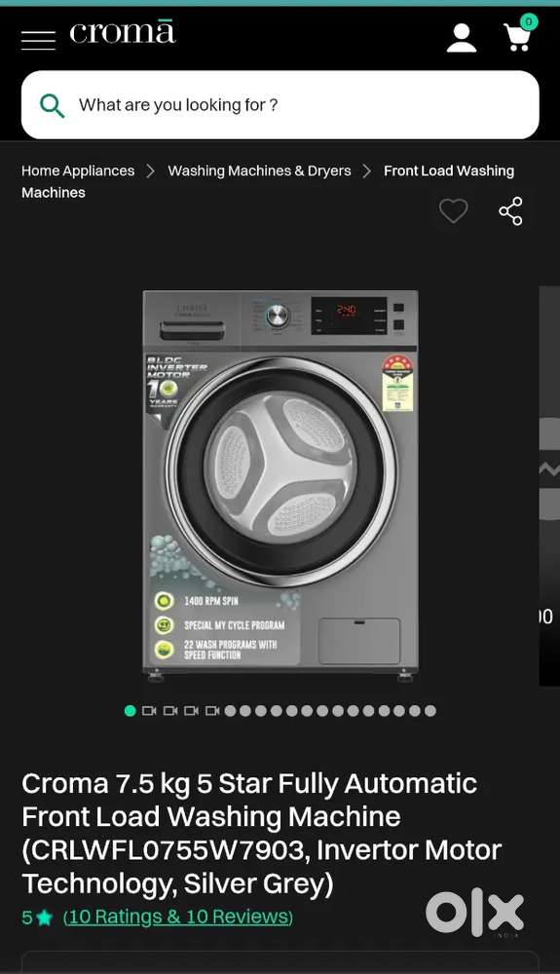Select the first green carousel dot
The height and width of the screenshot is (974, 560).
tap(130, 711)
